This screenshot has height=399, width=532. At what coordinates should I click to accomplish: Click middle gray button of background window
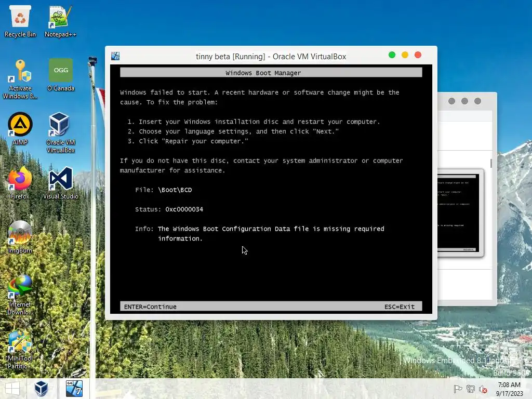click(465, 101)
